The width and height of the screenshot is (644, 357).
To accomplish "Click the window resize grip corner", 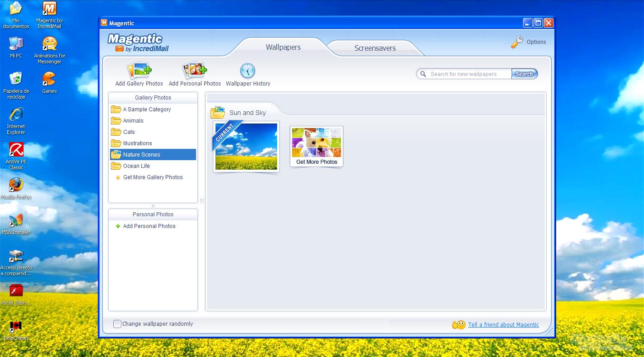I will pos(549,332).
